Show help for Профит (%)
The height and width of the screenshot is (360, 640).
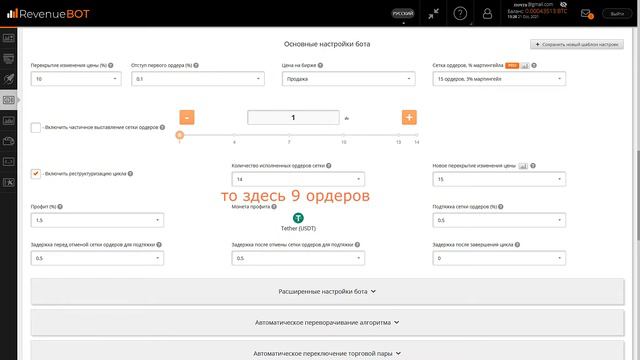[x=60, y=207]
